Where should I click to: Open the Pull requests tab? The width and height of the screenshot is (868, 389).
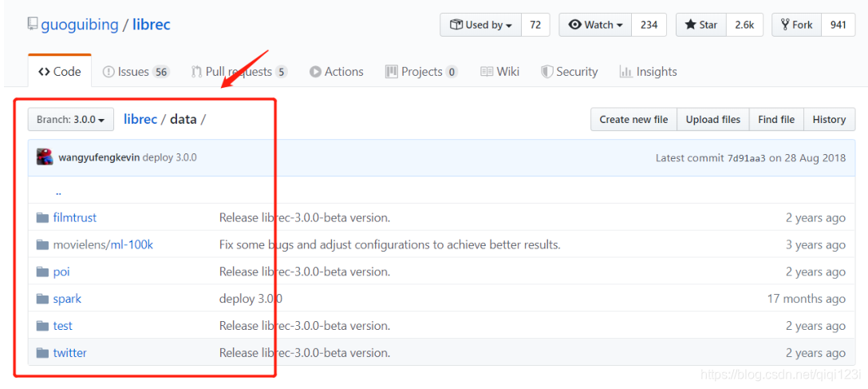point(239,71)
